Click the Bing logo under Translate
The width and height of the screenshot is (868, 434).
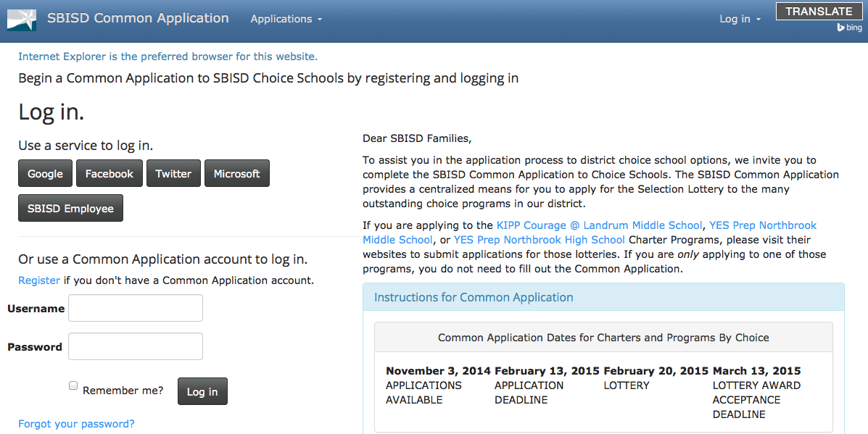click(x=850, y=27)
